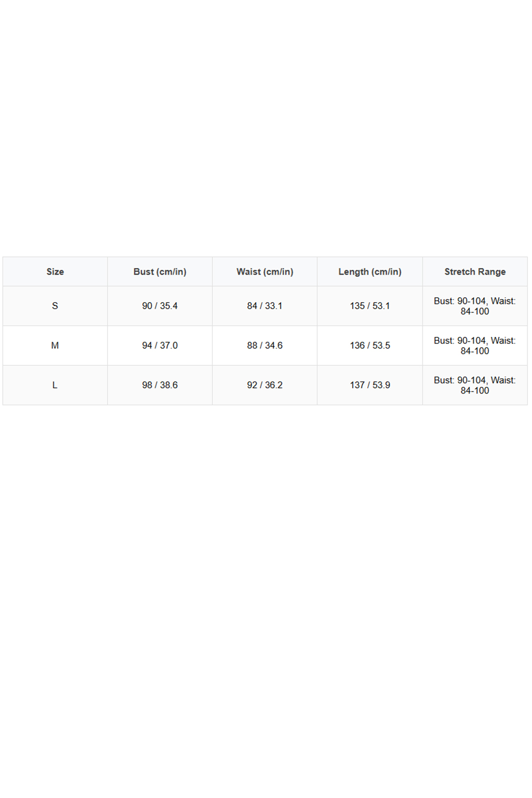The width and height of the screenshot is (532, 798).
Task: Select the size M cell
Action: click(55, 346)
